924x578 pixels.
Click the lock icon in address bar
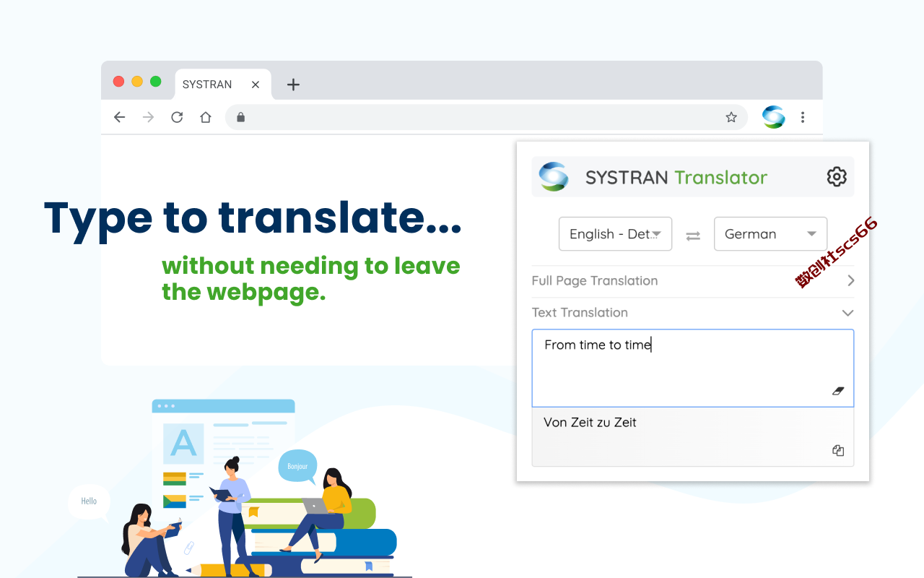[241, 117]
